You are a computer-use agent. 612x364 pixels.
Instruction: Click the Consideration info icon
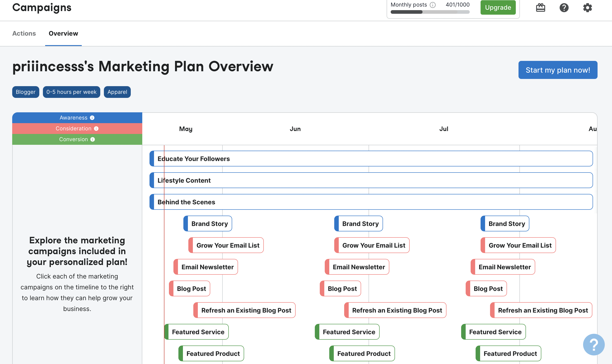click(96, 129)
